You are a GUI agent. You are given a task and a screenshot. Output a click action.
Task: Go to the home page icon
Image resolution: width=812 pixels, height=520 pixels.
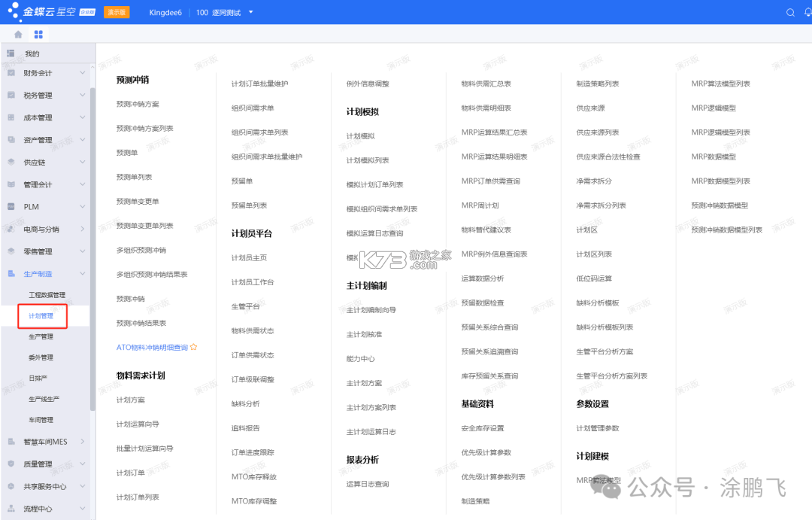click(18, 34)
